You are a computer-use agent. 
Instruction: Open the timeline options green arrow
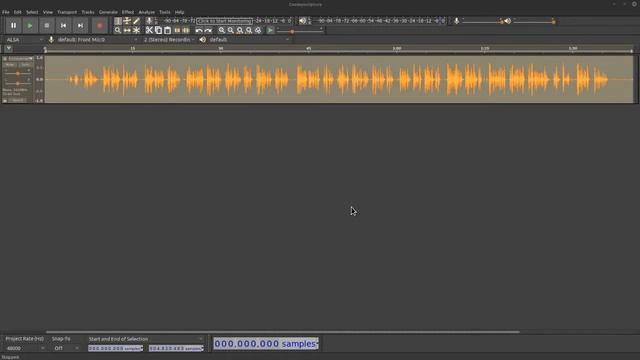tap(9, 49)
